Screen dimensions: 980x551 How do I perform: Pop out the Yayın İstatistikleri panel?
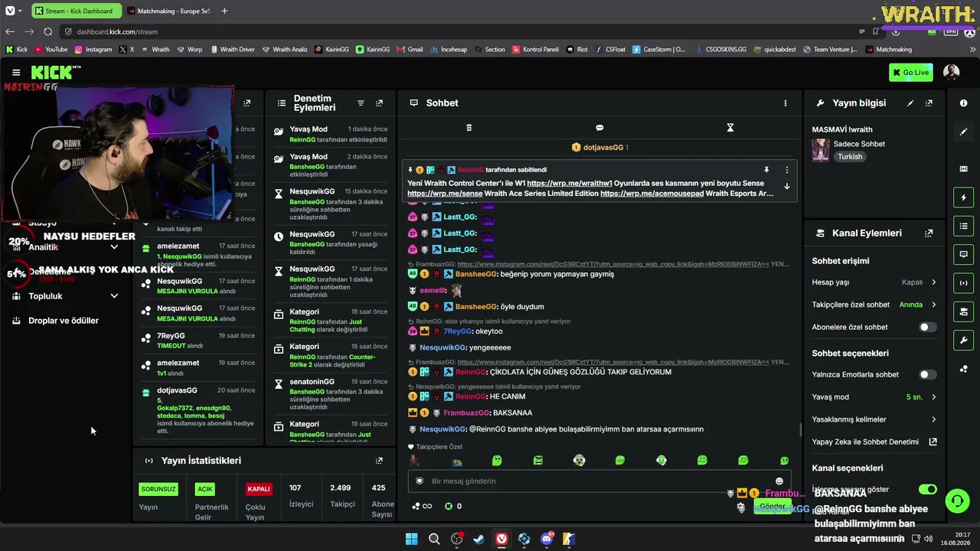click(379, 461)
